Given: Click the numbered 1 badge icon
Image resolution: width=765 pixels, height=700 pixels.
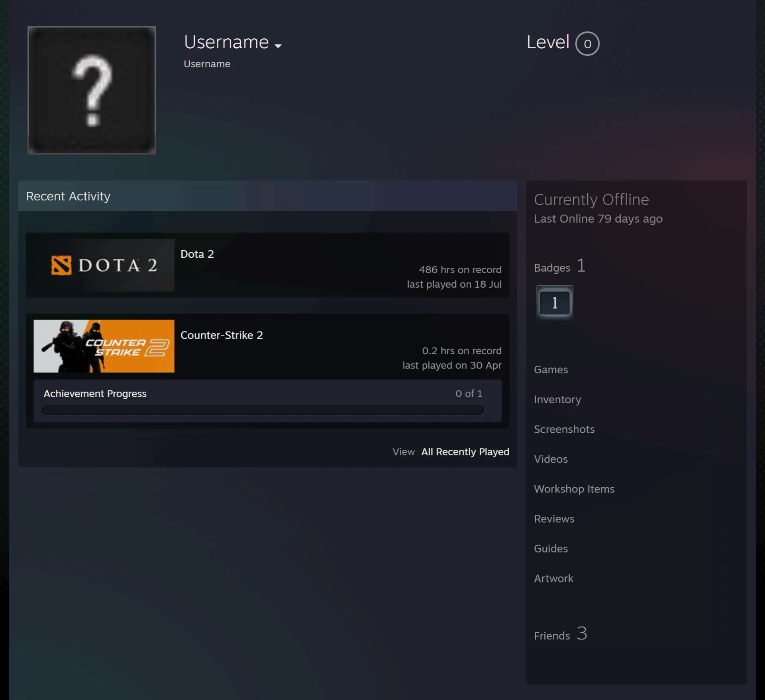Looking at the screenshot, I should coord(555,303).
